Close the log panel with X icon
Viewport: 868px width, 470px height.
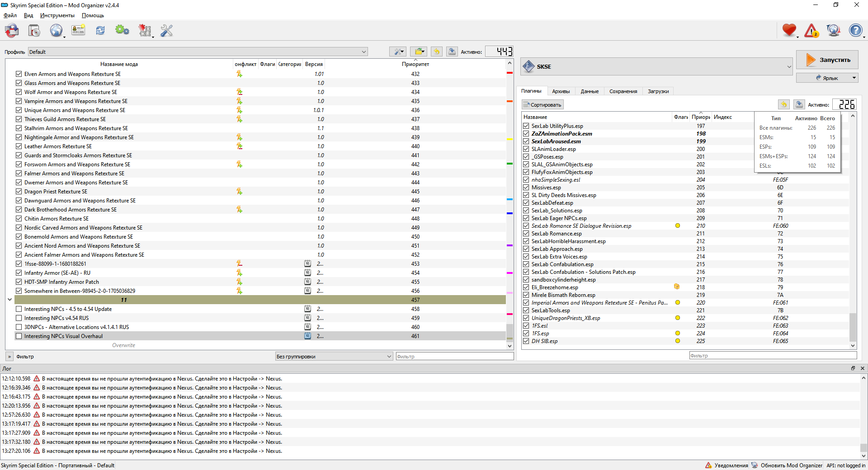click(x=862, y=368)
